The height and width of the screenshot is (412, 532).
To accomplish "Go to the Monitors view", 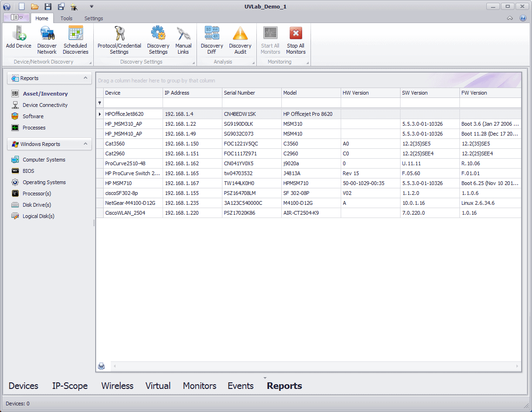I will (x=199, y=386).
